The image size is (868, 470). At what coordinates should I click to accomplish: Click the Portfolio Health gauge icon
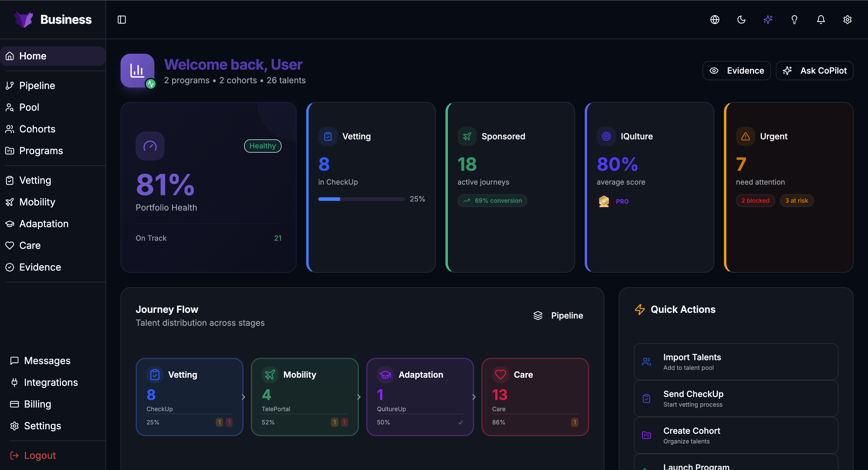(x=150, y=146)
